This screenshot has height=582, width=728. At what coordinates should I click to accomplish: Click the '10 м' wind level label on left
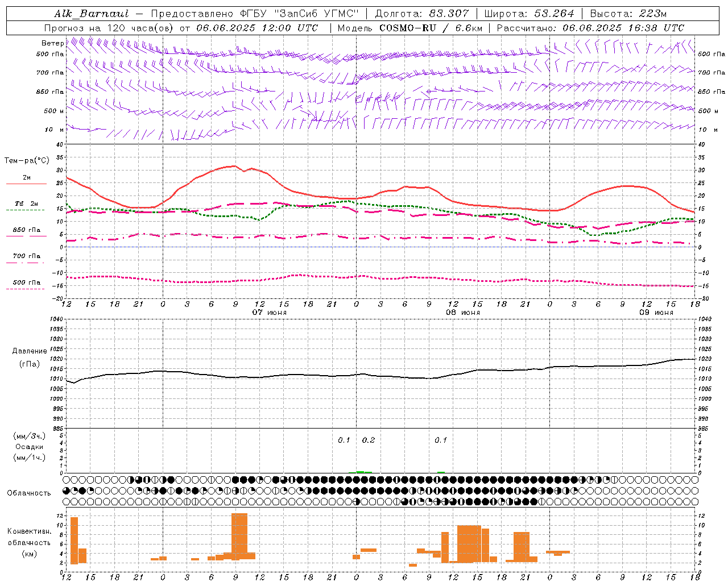coord(55,130)
